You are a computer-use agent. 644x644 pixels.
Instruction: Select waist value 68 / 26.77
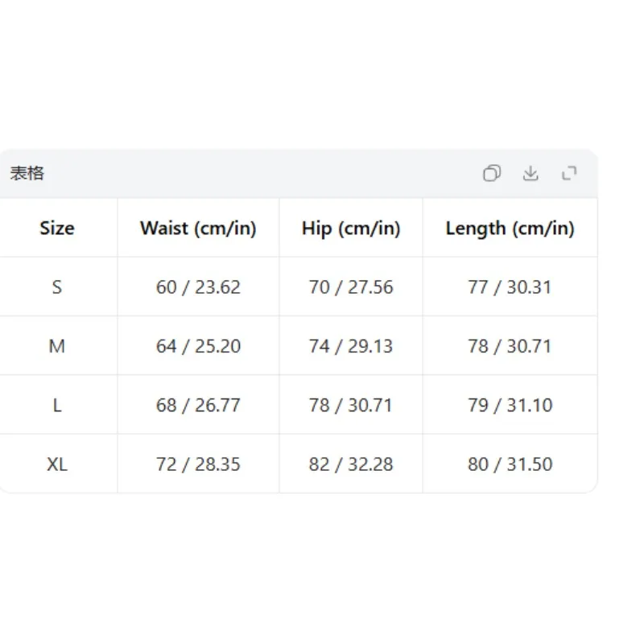click(198, 405)
